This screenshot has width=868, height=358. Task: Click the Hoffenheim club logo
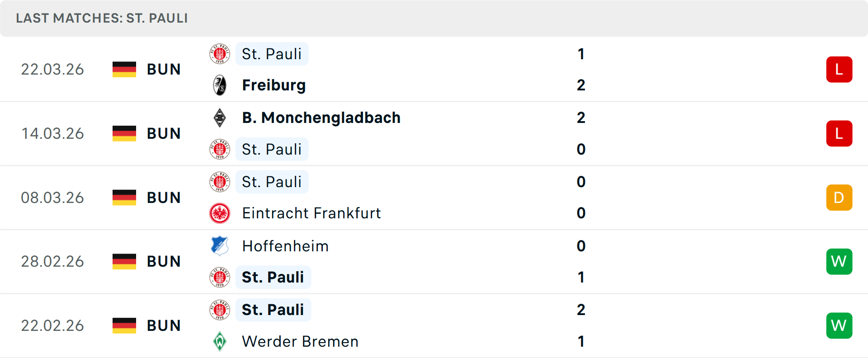220,246
